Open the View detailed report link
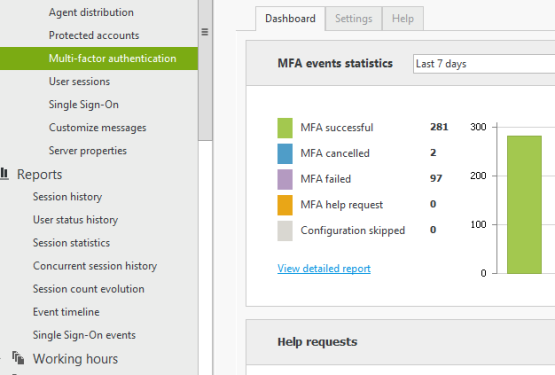Image resolution: width=555 pixels, height=375 pixels. coord(324,268)
